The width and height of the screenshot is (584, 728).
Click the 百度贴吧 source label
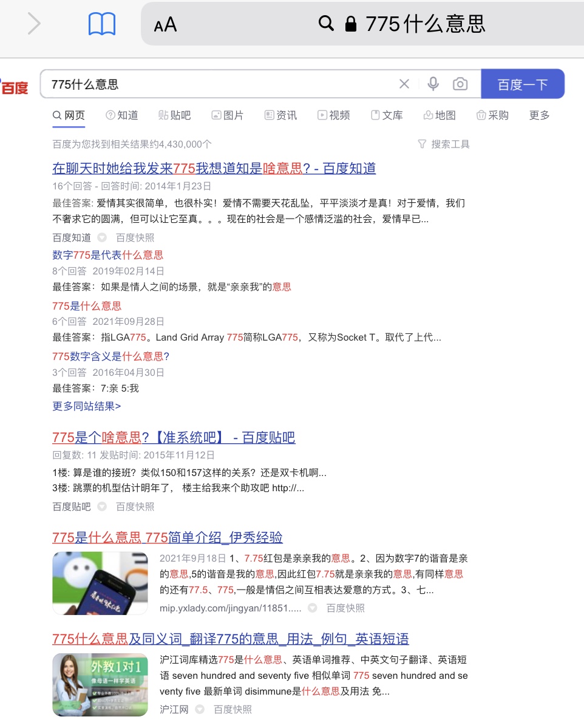click(x=72, y=506)
